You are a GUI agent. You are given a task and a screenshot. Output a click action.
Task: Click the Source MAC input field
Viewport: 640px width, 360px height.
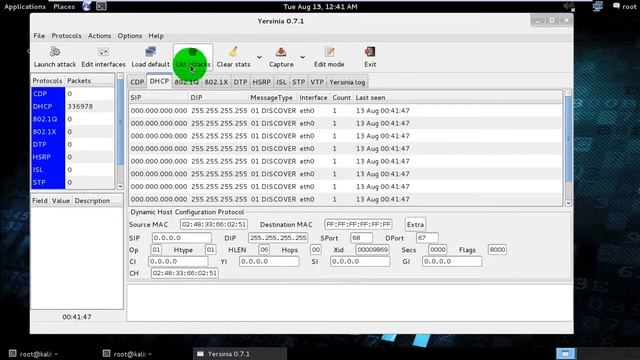pos(214,224)
